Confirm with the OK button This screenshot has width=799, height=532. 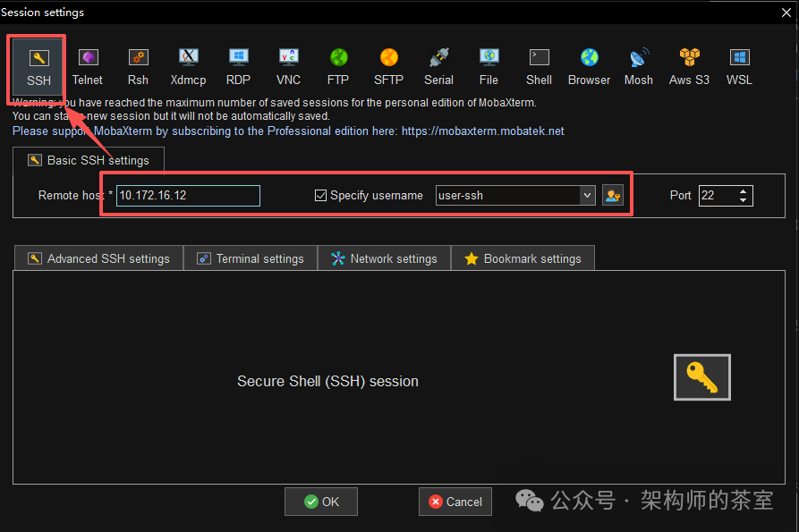[x=321, y=502]
